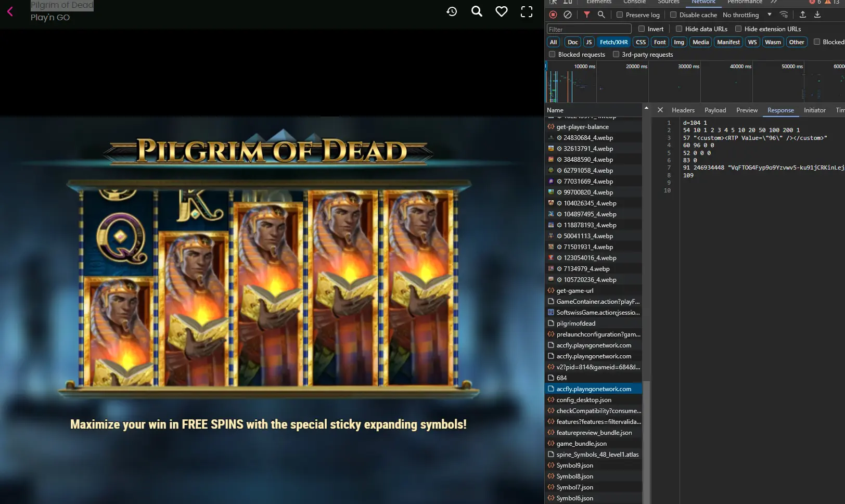Select featurepreview_bundle.json request
Screen dimensions: 845x504
click(x=593, y=433)
